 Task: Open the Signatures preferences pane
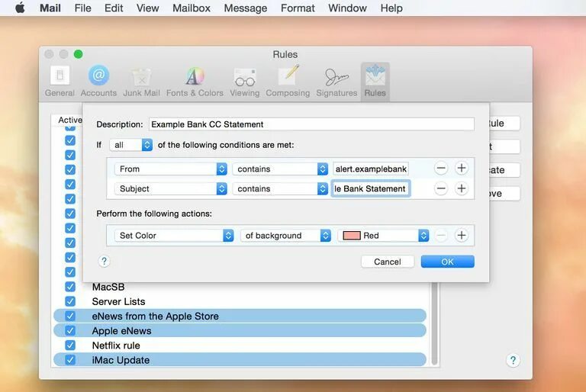click(336, 82)
